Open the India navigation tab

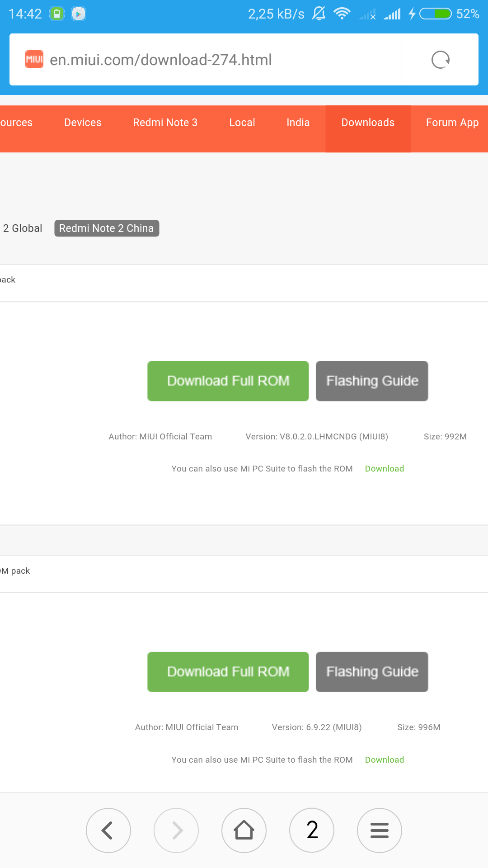click(298, 123)
